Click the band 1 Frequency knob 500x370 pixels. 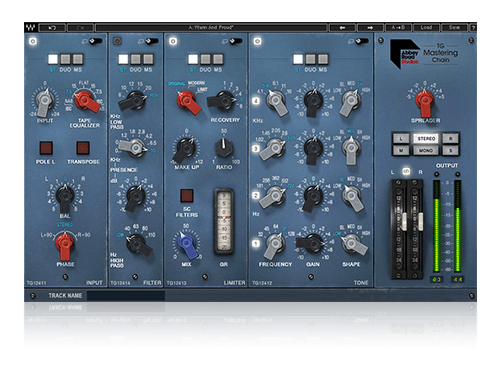[275, 245]
